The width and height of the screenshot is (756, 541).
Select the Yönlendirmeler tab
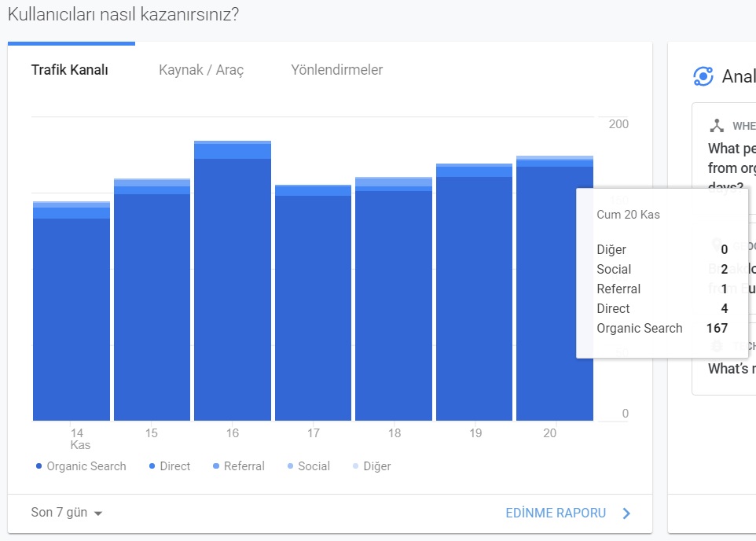[336, 70]
